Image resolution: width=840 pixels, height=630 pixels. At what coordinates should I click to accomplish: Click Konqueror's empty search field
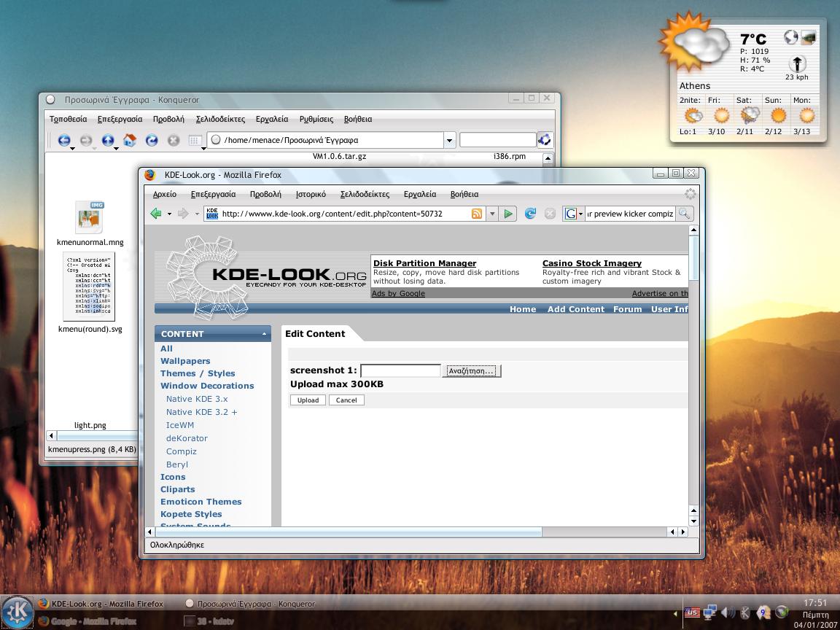click(498, 140)
